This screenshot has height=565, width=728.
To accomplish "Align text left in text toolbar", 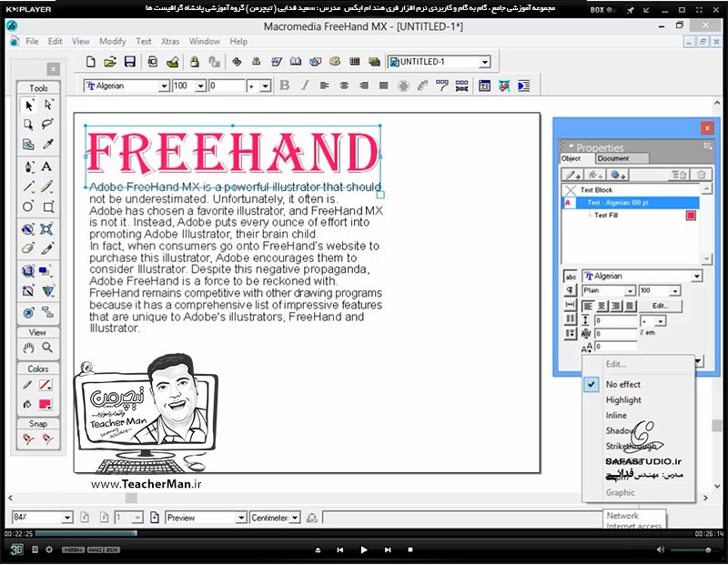I will point(325,86).
